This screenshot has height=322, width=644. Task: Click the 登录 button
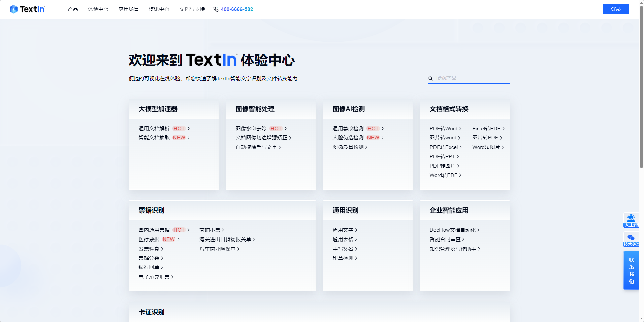coord(616,9)
